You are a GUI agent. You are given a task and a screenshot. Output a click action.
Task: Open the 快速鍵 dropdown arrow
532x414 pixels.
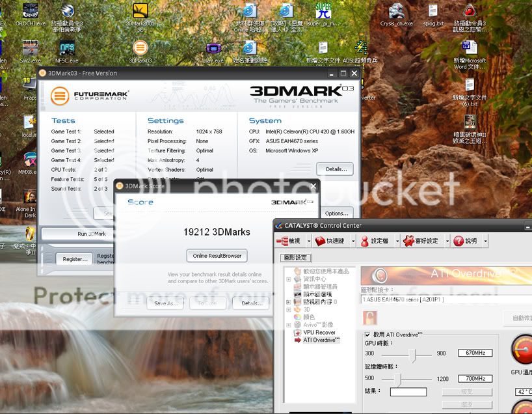pyautogui.click(x=353, y=241)
